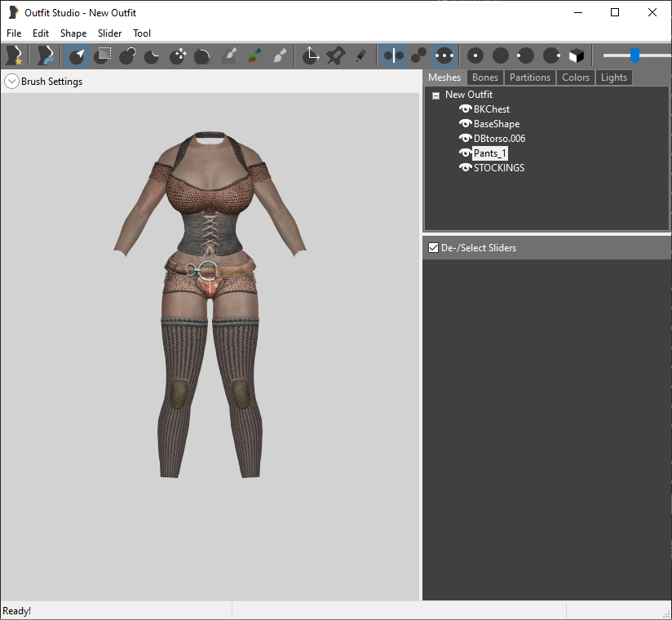The height and width of the screenshot is (620, 672).
Task: Toggle Global Brush Collision three-dot icon
Action: click(x=444, y=55)
